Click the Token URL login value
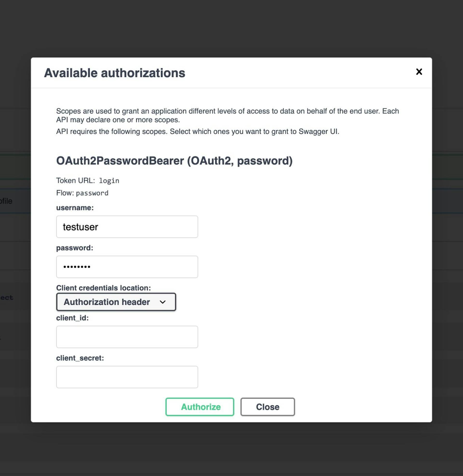Screen dimensions: 463x476 tap(109, 180)
